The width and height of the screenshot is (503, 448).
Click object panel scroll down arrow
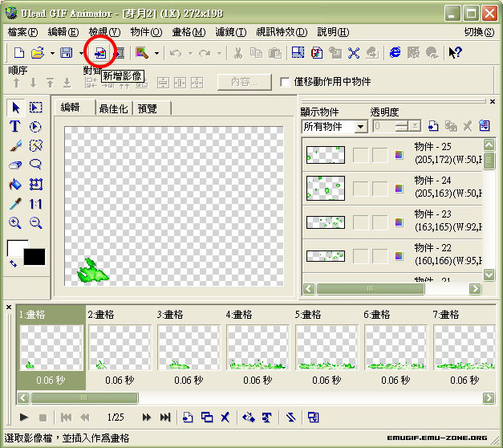pyautogui.click(x=489, y=275)
